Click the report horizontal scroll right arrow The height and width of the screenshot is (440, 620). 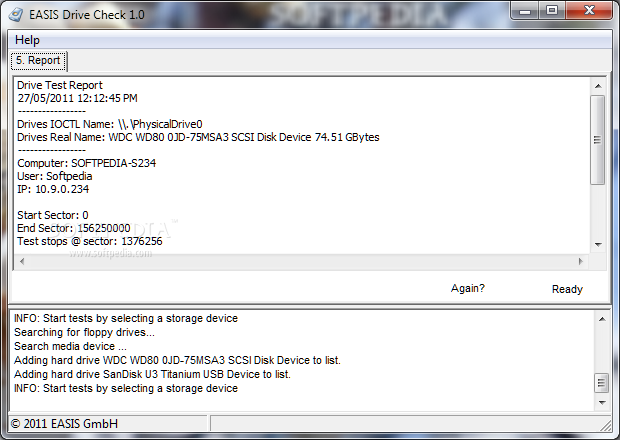(580, 261)
